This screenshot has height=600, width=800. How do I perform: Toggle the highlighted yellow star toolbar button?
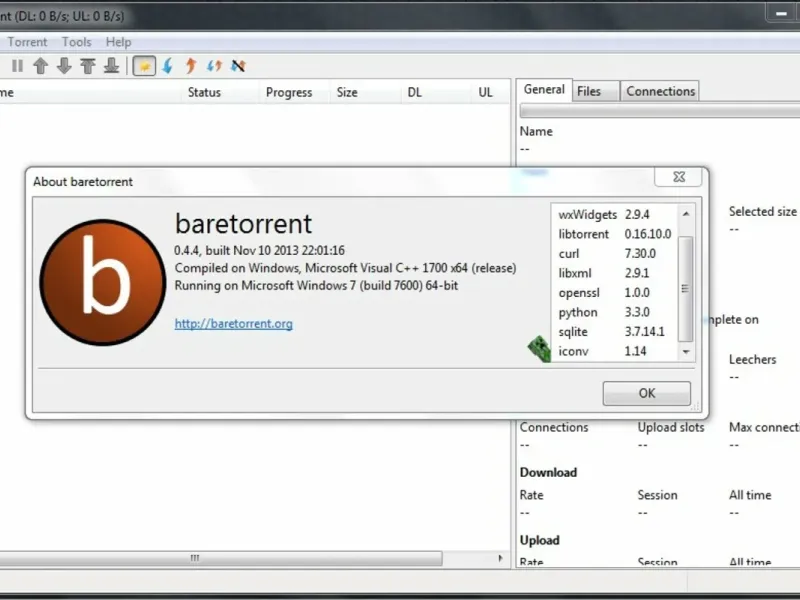[x=143, y=66]
